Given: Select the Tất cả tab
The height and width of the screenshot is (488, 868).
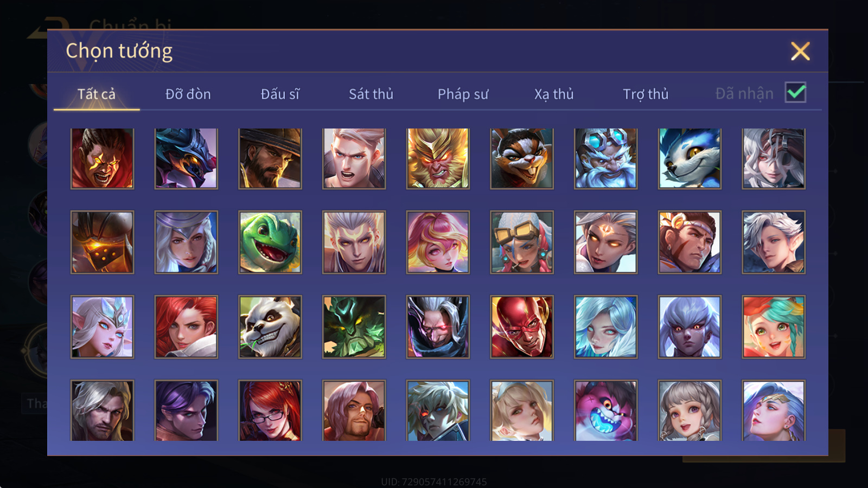Looking at the screenshot, I should point(97,94).
